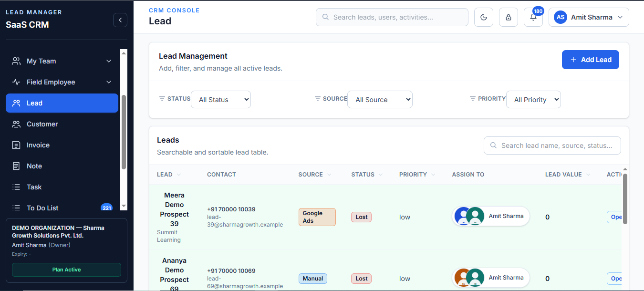
Task: Open the All Status dropdown
Action: 221,100
